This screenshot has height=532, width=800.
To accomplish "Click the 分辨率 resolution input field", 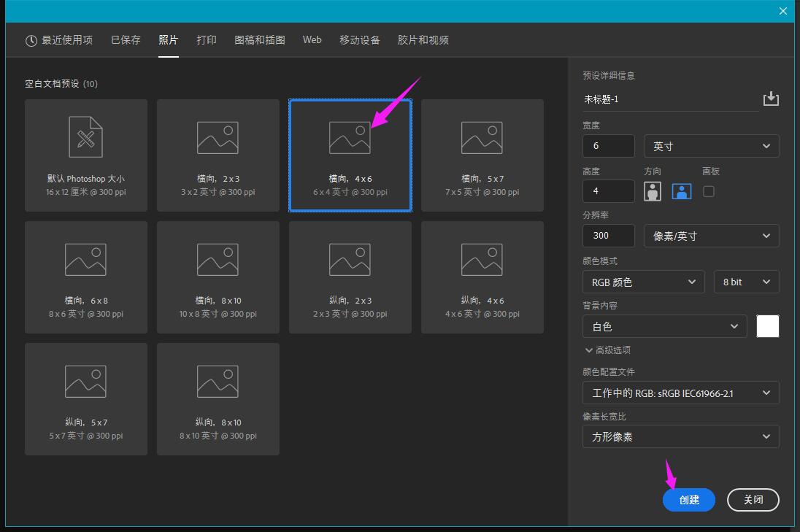I will coord(609,236).
